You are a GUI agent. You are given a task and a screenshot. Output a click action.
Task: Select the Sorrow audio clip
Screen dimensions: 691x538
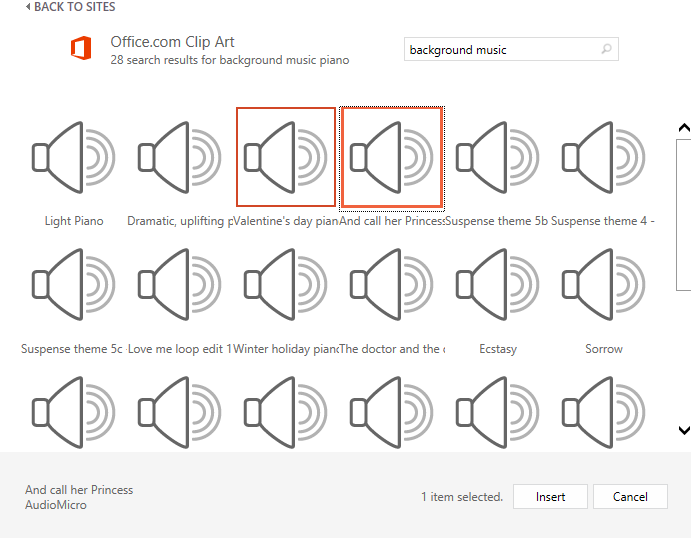point(603,285)
